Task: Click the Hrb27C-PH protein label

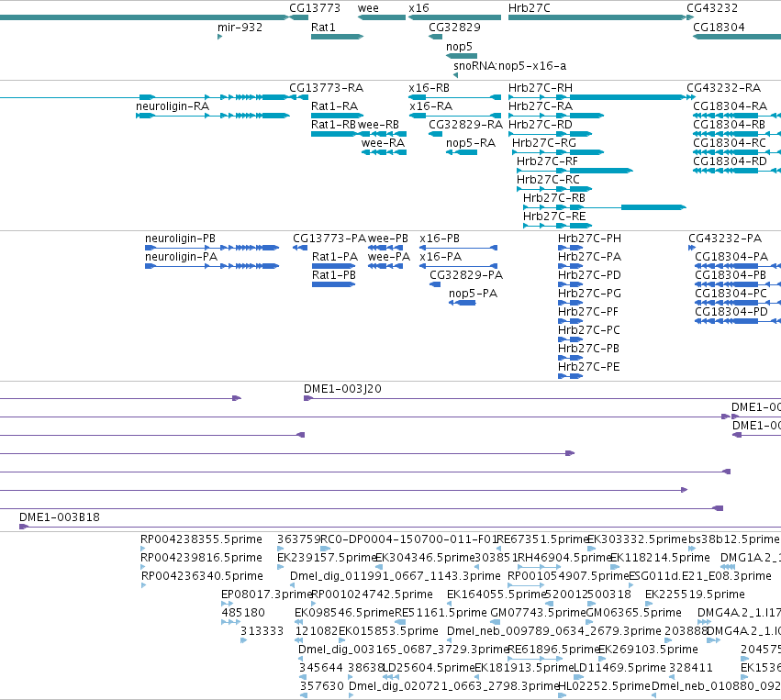Action: click(589, 239)
